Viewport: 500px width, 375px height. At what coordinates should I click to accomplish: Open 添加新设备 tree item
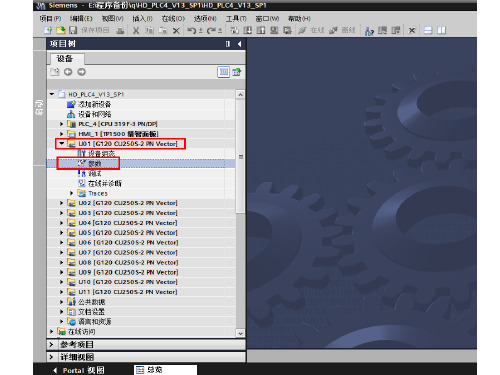coord(94,105)
